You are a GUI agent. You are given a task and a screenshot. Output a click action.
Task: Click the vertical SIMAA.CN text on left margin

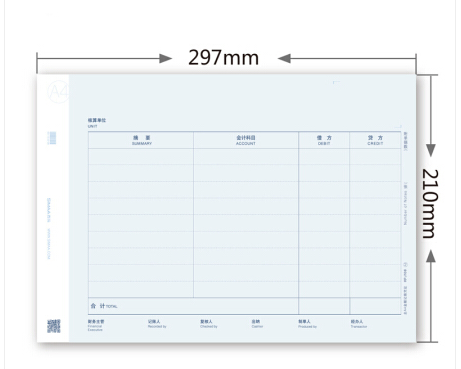[x=49, y=210]
